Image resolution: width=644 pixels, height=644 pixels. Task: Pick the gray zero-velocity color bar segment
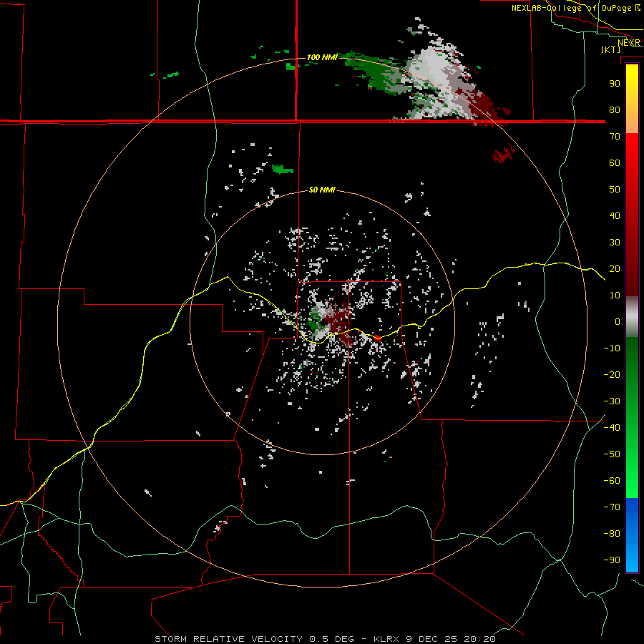tap(632, 317)
